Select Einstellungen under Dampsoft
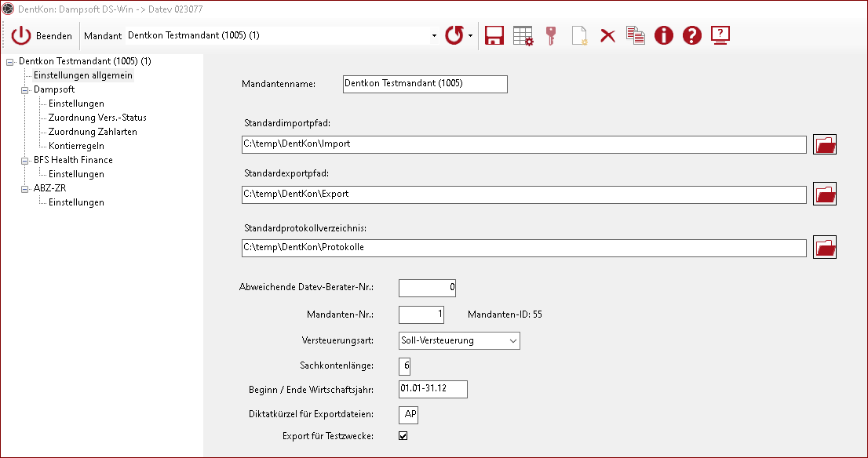This screenshot has height=458, width=868. [x=76, y=104]
